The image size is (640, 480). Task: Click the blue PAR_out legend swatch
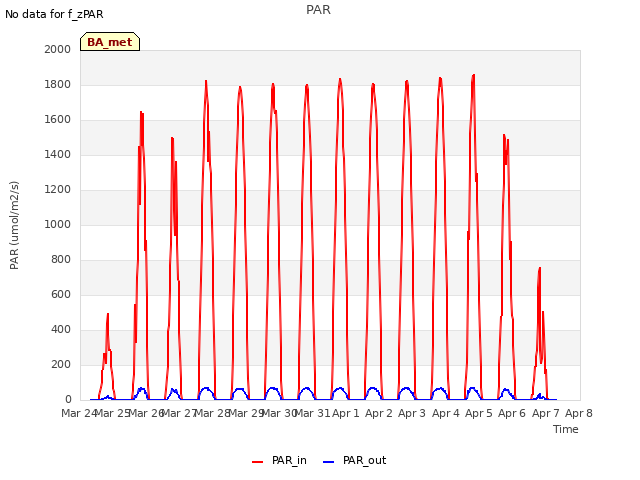pyautogui.click(x=329, y=462)
